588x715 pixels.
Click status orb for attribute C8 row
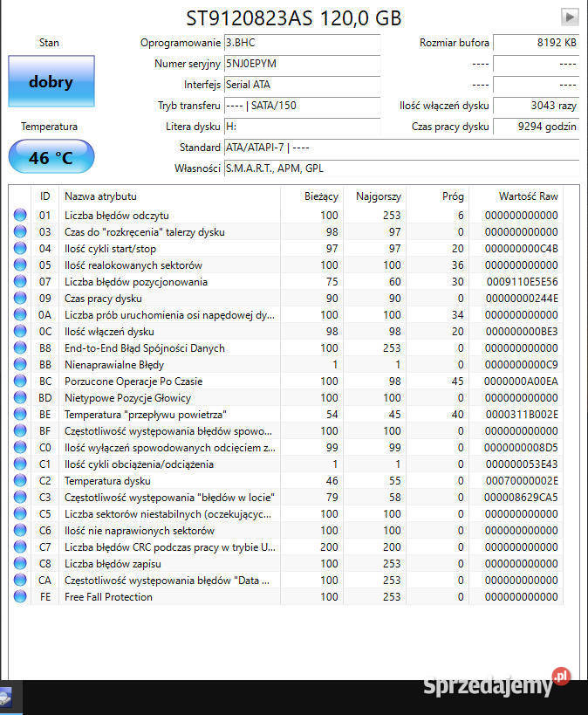click(20, 564)
